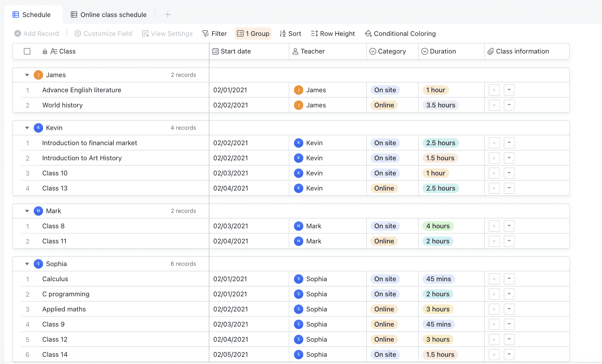Open first attachment of Class 14 row
This screenshot has height=364, width=602.
(494, 355)
